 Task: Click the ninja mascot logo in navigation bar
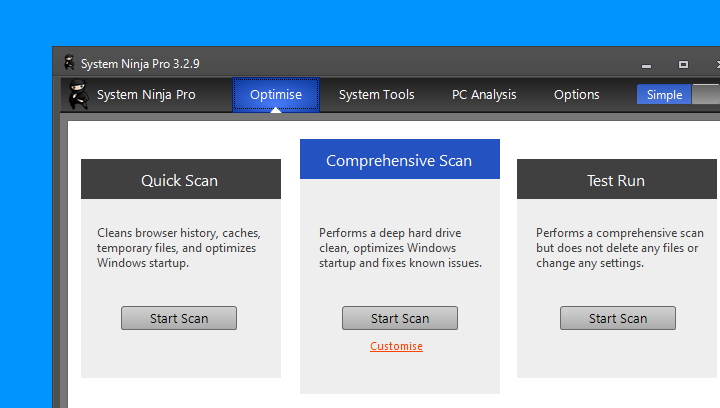(79, 94)
